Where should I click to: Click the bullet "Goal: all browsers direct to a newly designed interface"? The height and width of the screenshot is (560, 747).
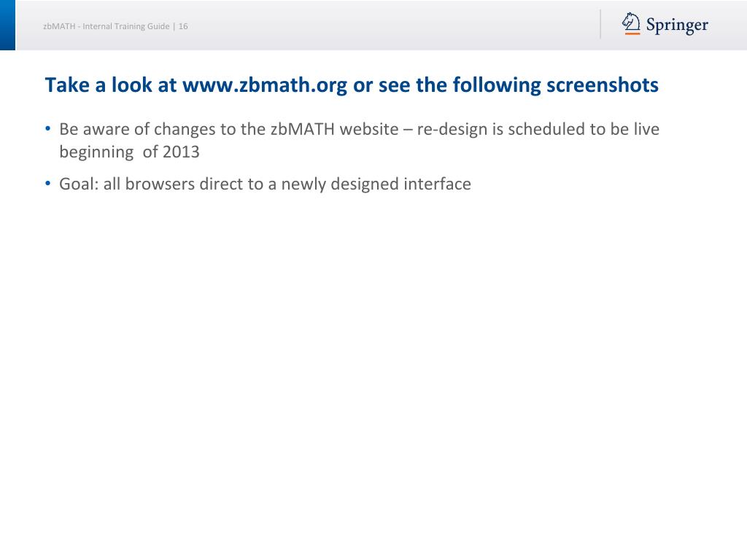(x=265, y=184)
